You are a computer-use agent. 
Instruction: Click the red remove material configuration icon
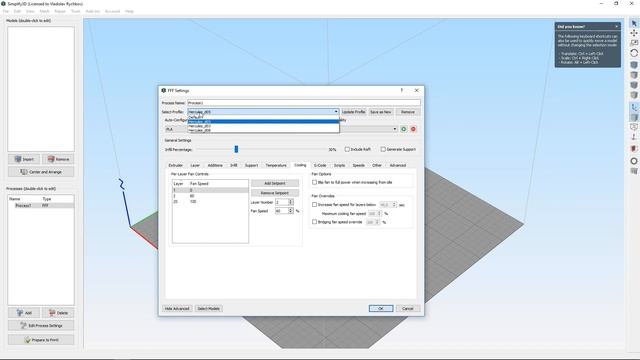[x=413, y=129]
